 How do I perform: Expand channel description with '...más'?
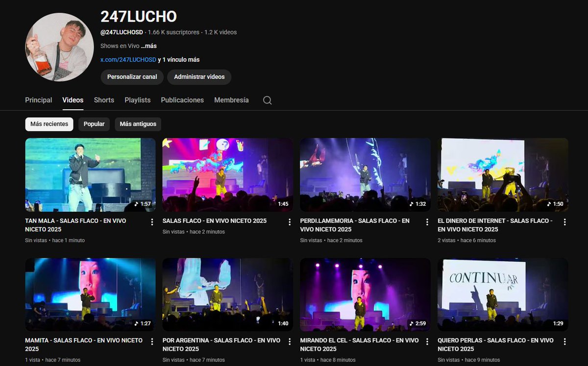[149, 46]
